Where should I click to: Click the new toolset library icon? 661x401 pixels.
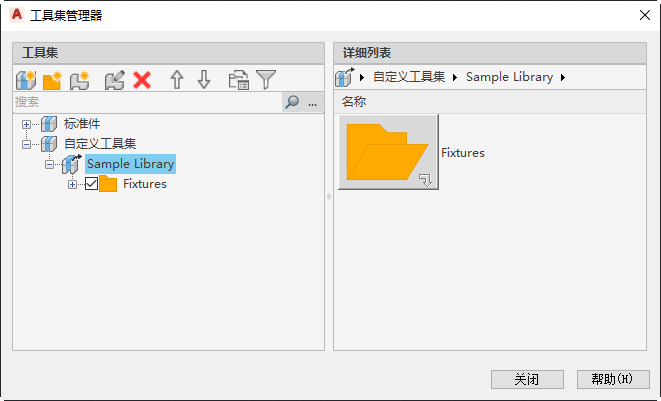[x=26, y=80]
